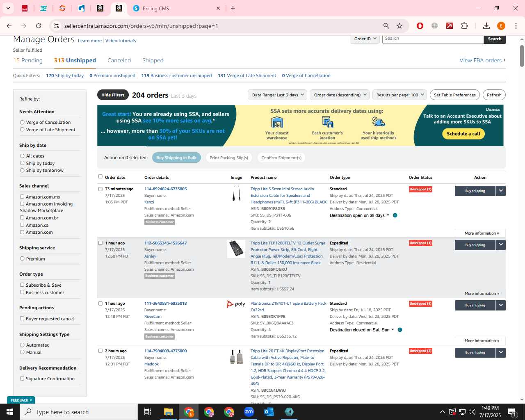Open browser Downloads icon
The width and height of the screenshot is (525, 420).
coord(486,26)
